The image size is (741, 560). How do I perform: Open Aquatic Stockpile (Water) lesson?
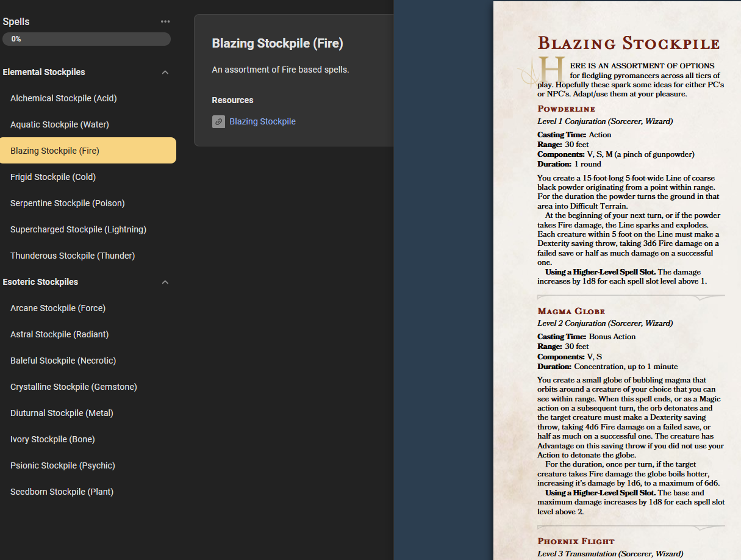pos(60,124)
